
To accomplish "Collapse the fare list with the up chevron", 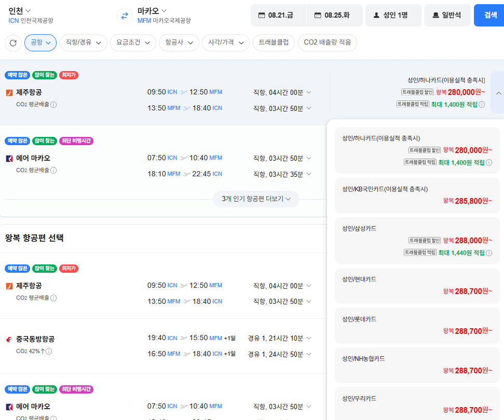I will click(498, 93).
